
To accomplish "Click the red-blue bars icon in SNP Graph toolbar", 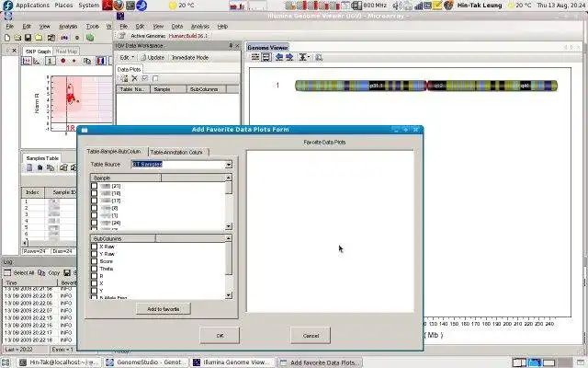I will click(x=100, y=61).
